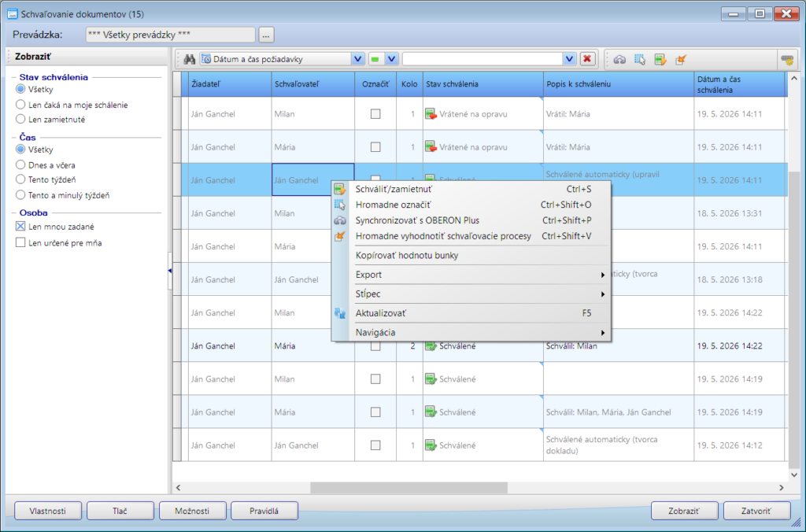Choose Kopírovať hodnotu bunky
Viewport: 806px width, 532px height.
pos(471,256)
